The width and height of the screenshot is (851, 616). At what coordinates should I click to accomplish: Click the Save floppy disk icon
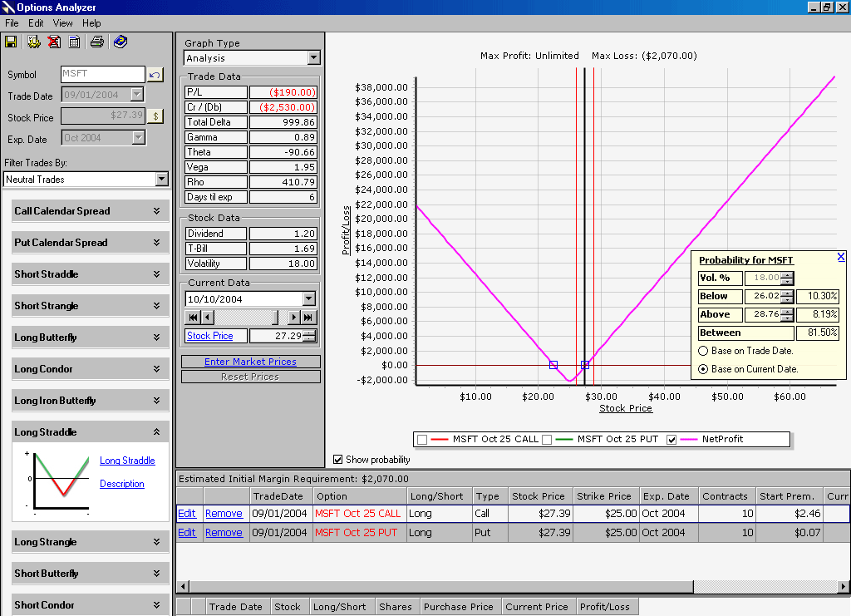click(12, 42)
